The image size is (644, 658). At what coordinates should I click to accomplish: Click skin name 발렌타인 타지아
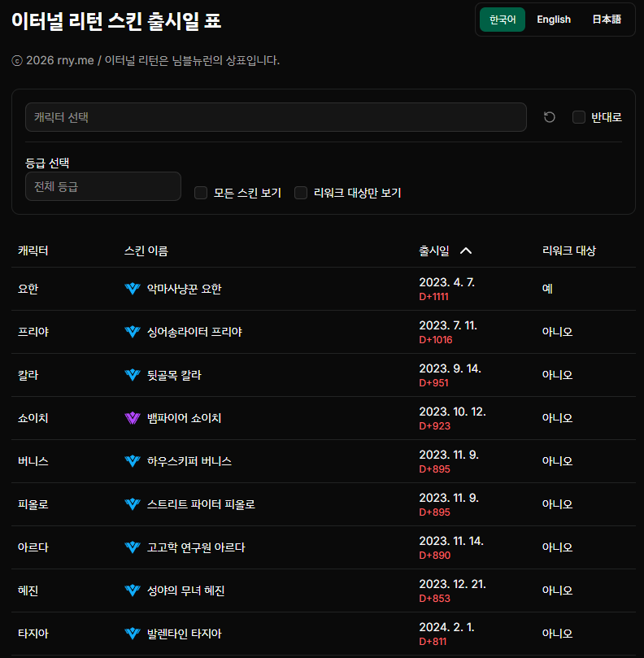pos(185,634)
